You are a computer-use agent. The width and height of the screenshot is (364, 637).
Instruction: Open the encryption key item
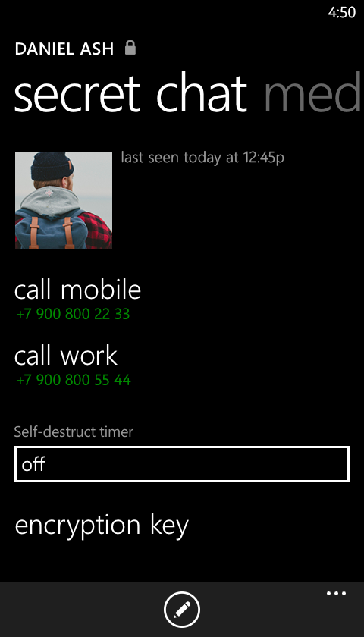point(102,526)
